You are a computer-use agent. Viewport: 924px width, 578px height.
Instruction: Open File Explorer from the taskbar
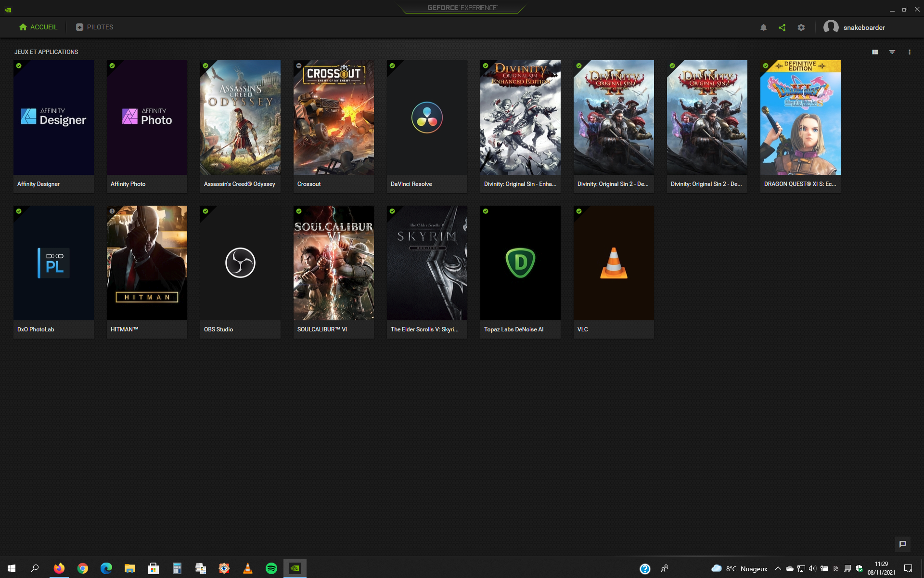coord(129,568)
